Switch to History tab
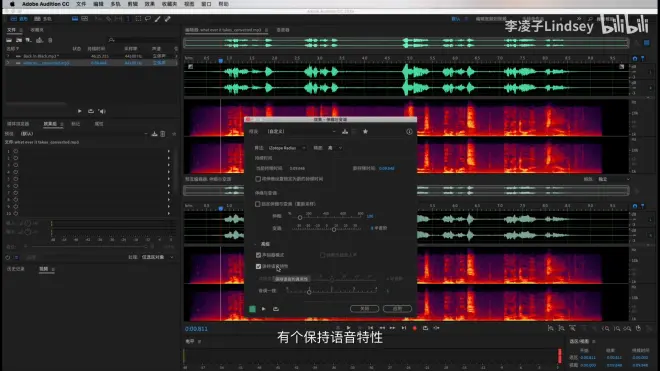Image resolution: width=660 pixels, height=371 pixels. (x=16, y=269)
